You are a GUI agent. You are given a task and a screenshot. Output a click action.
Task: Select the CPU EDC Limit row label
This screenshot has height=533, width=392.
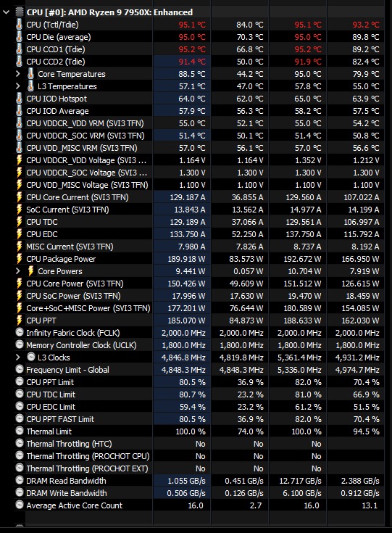[51, 407]
